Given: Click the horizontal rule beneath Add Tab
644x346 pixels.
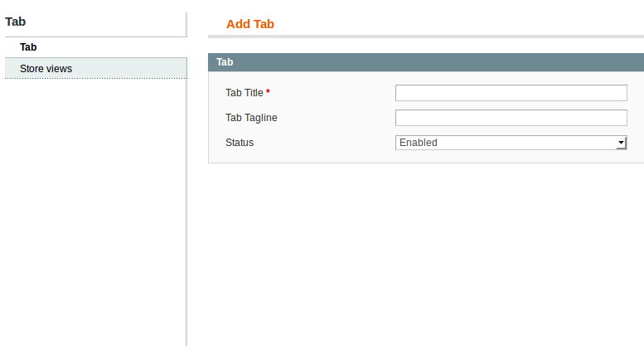Looking at the screenshot, I should (x=426, y=37).
